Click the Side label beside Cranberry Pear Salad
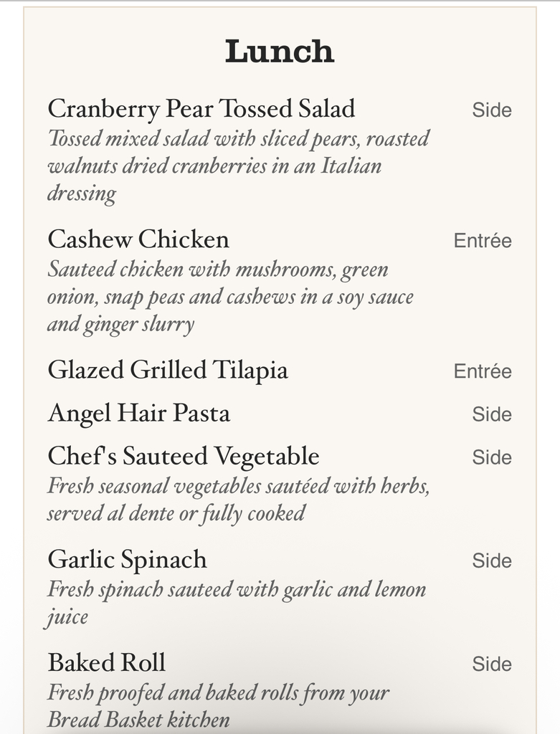The height and width of the screenshot is (734, 560). pos(492,110)
